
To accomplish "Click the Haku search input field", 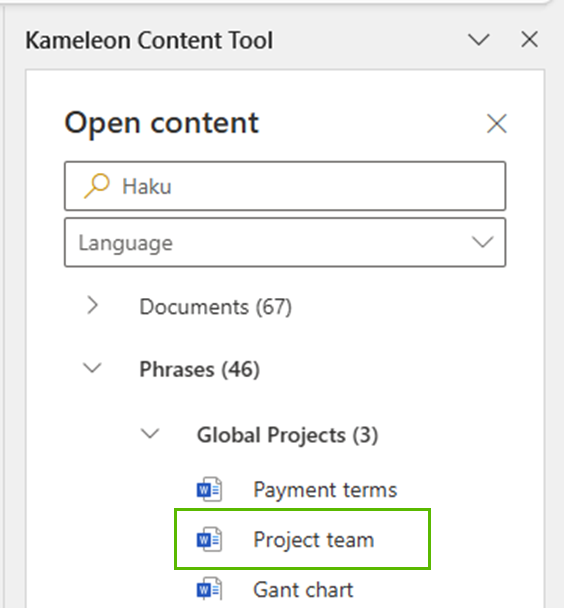I will pyautogui.click(x=285, y=186).
